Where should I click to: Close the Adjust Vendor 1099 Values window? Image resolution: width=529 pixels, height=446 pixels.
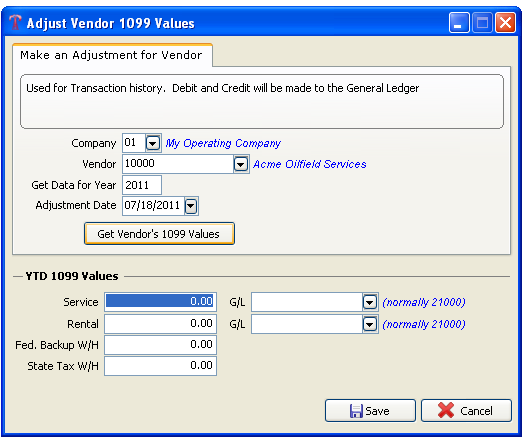coord(505,23)
